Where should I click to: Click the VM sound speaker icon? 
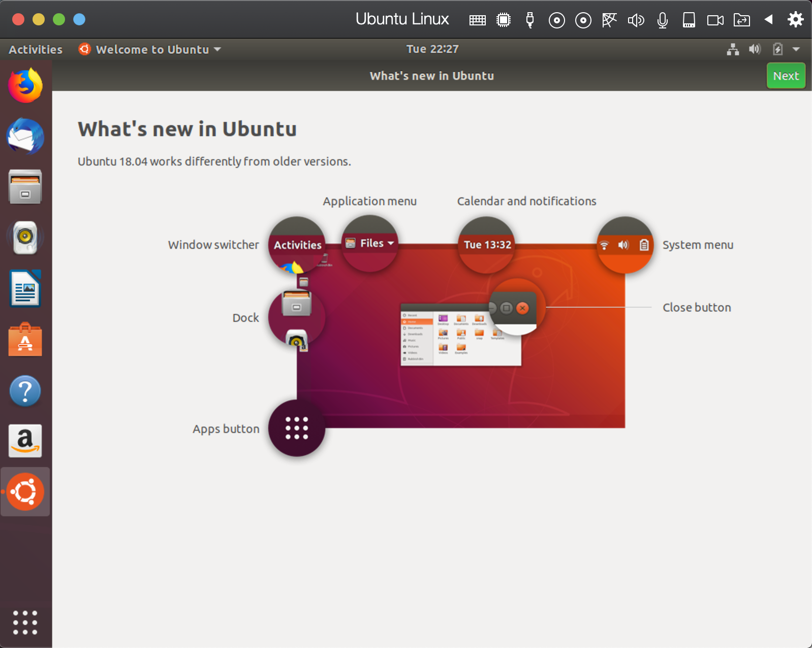point(636,20)
